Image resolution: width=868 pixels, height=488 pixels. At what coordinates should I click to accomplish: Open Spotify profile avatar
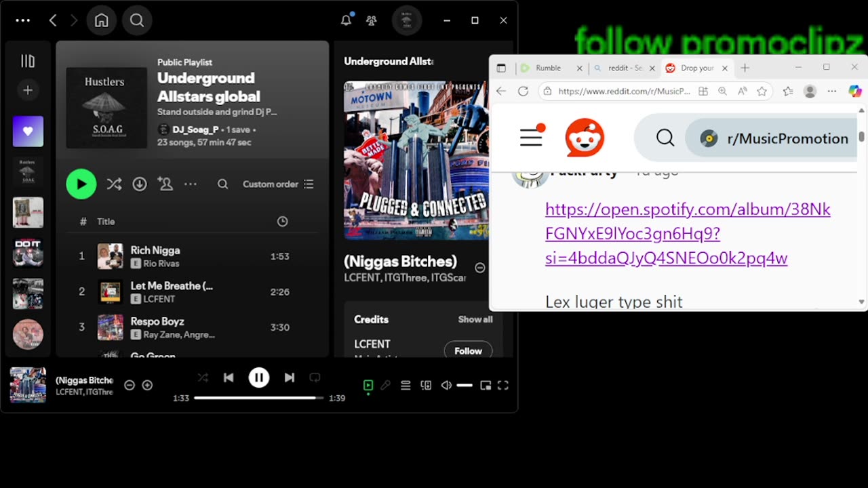tap(407, 20)
